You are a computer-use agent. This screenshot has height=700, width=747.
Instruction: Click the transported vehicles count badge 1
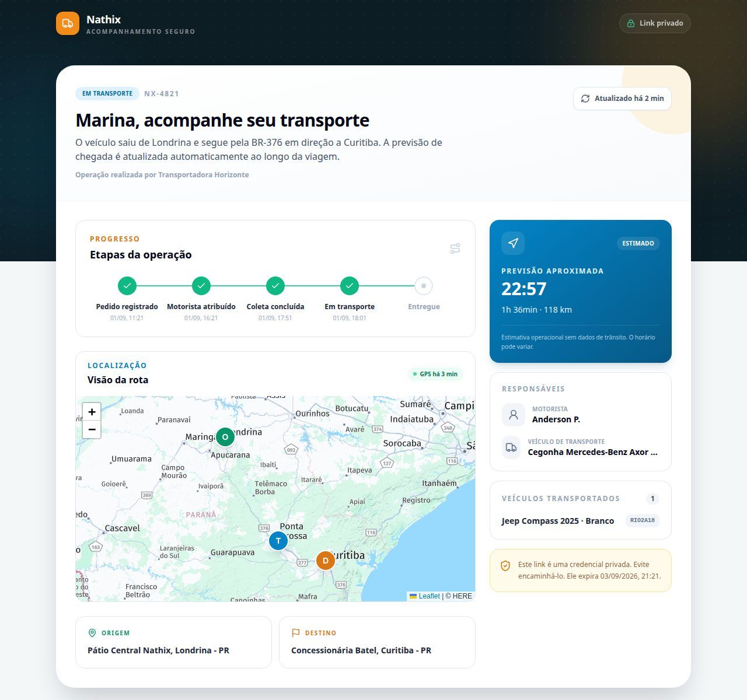[652, 499]
